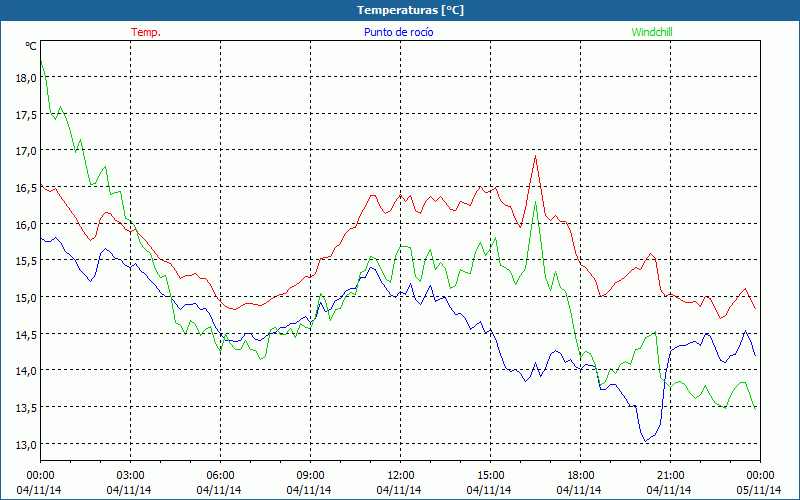Click the 18:00 time axis label
The width and height of the screenshot is (800, 500).
tap(581, 476)
